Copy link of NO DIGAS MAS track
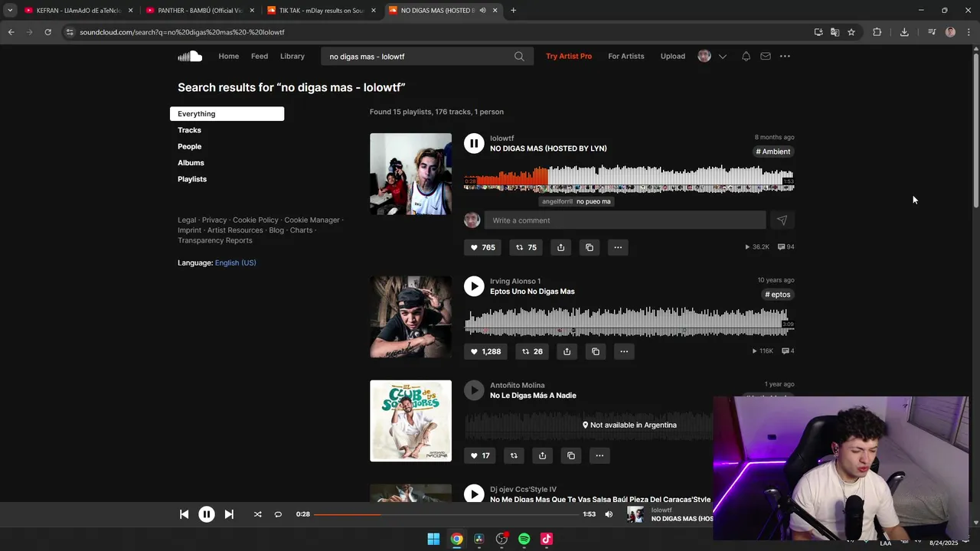 coord(589,247)
